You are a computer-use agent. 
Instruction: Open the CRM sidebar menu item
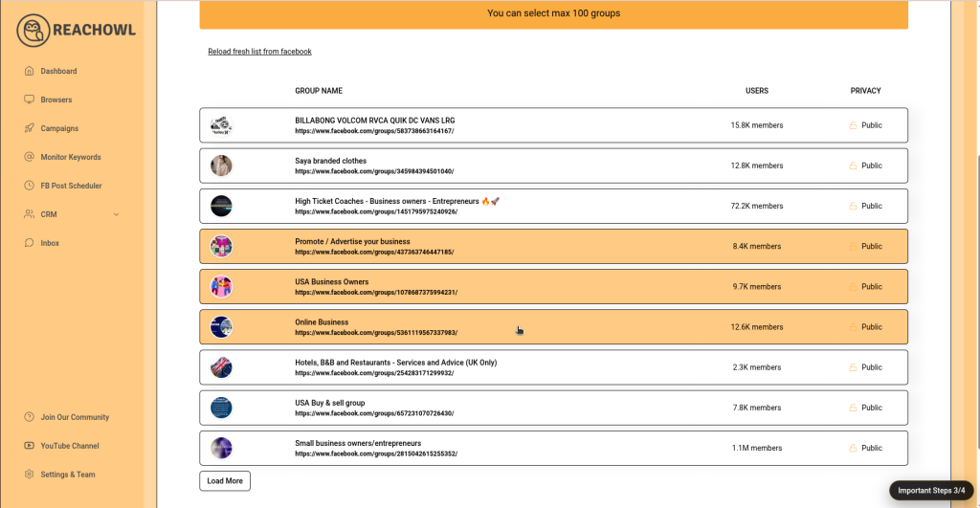[49, 214]
